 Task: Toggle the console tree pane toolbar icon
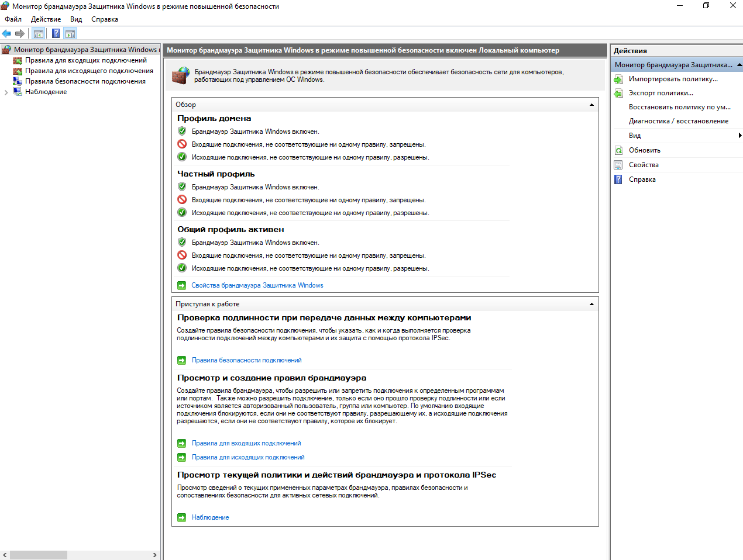(39, 34)
